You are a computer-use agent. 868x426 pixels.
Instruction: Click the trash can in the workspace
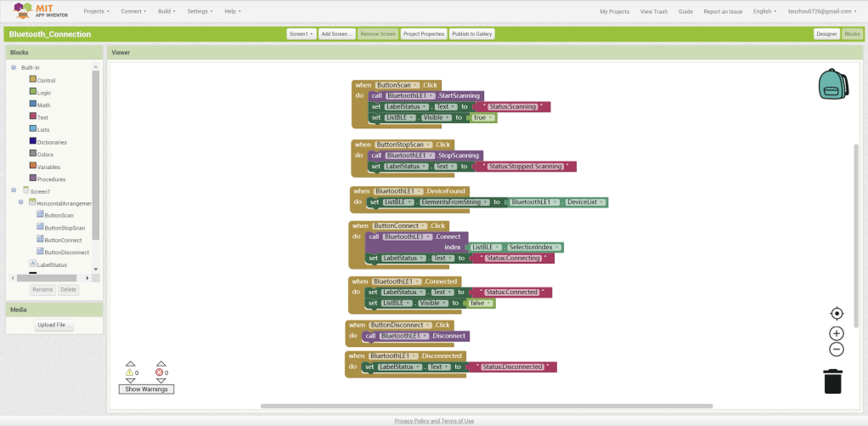[832, 381]
